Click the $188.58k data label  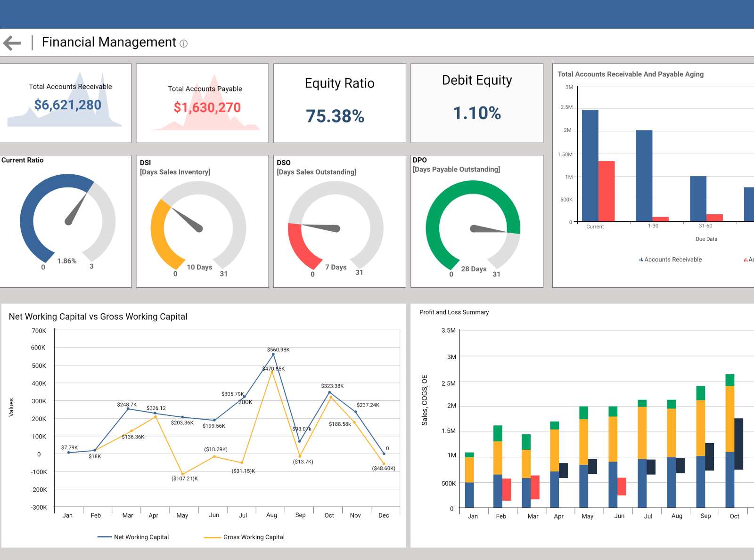340,424
